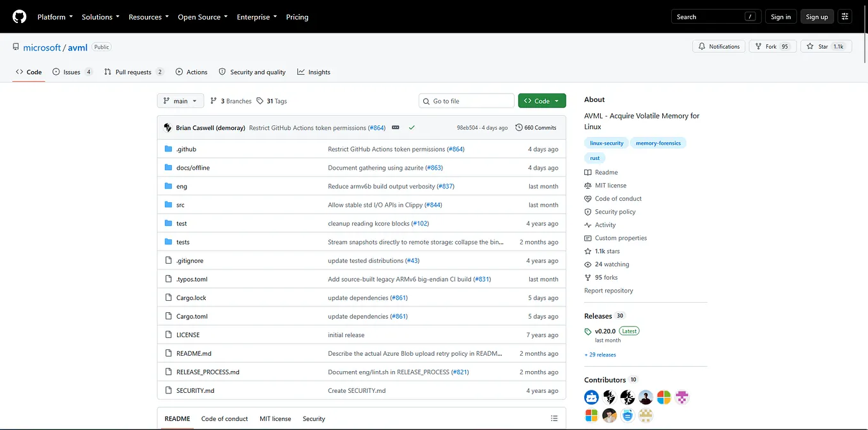Click the green check status icon
This screenshot has height=430, width=868.
(412, 128)
